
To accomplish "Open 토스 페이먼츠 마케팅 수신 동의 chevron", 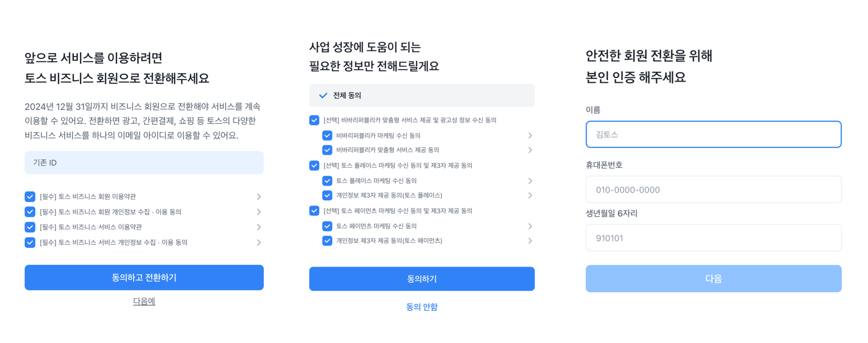I will 530,226.
